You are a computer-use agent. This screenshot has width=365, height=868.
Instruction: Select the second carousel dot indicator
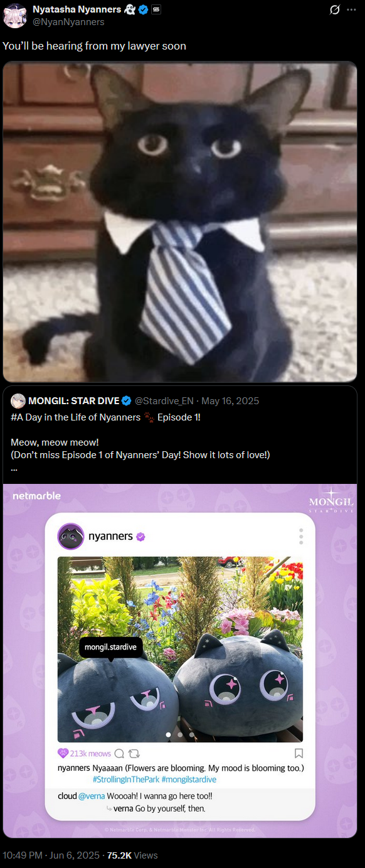coord(180,734)
